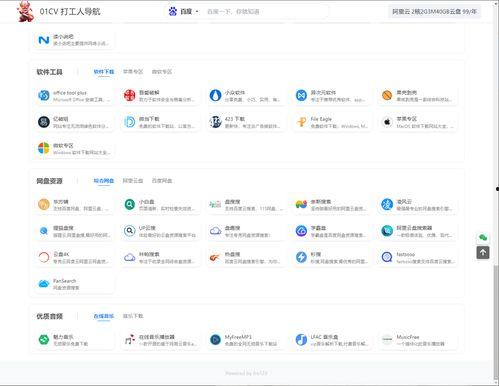This screenshot has height=386, width=499.
Task: Open the MusicFree link card
Action: click(418, 340)
